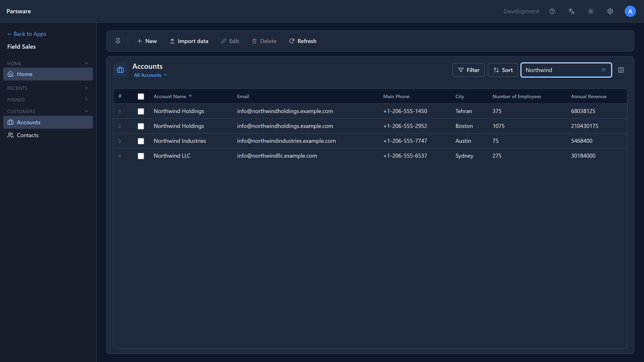Click Home in the sidebar
The image size is (644, 362).
48,74
